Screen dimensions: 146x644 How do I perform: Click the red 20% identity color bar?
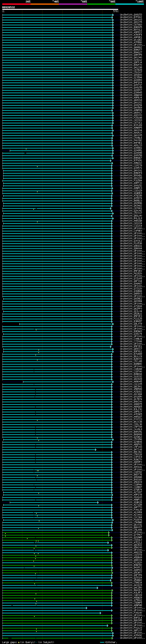click(16, 4)
